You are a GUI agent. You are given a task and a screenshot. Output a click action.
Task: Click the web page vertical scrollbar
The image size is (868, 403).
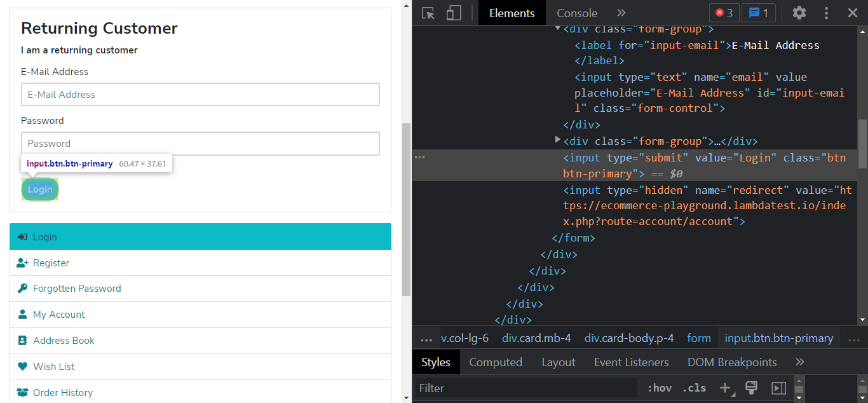pos(407,210)
